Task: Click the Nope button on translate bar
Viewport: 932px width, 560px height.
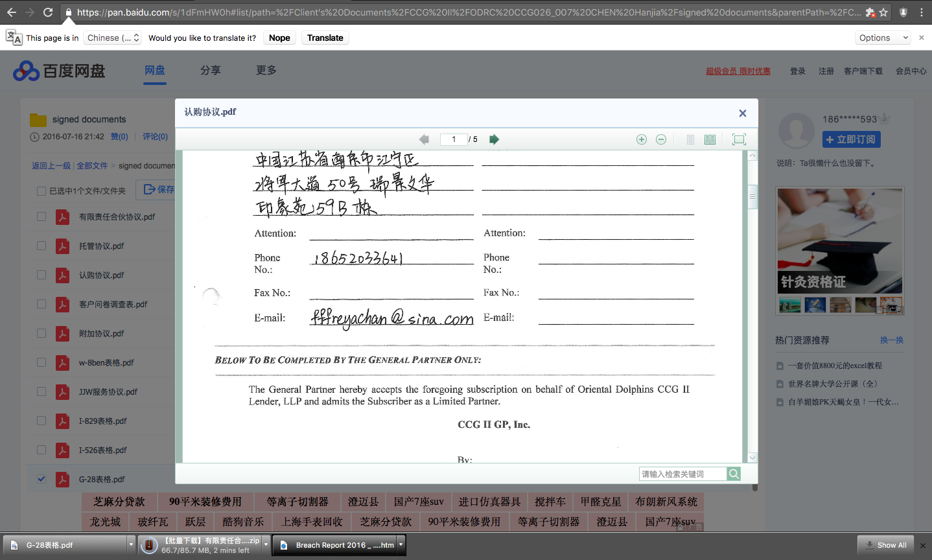Action: (279, 38)
